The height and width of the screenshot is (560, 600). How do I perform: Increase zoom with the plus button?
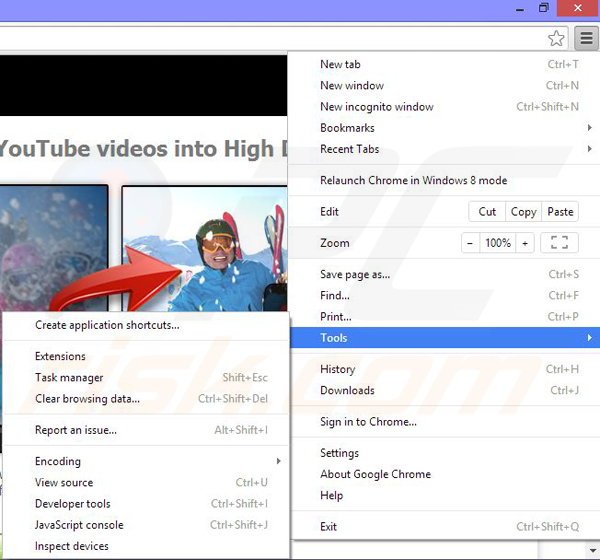pyautogui.click(x=524, y=243)
